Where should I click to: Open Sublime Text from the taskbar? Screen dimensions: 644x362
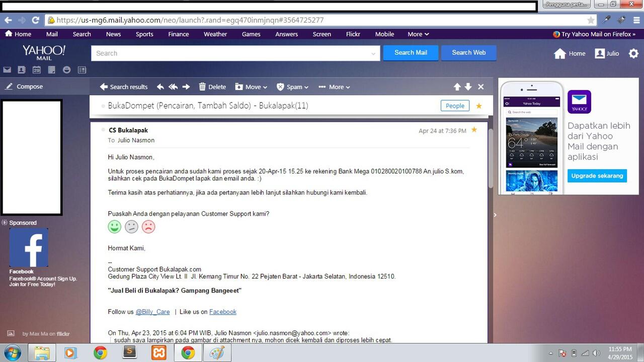pos(130,353)
